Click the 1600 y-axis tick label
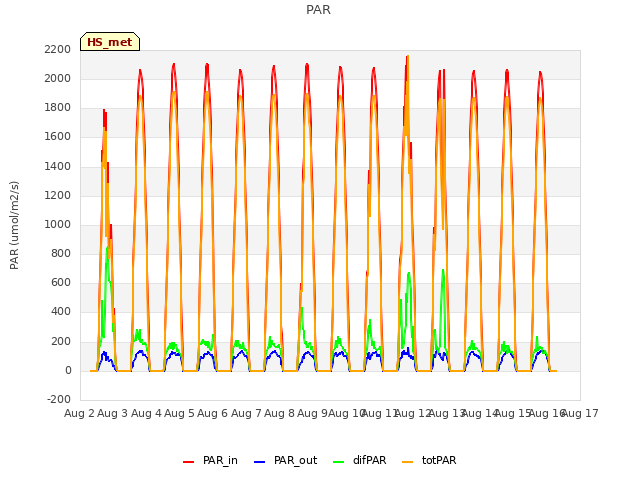The width and height of the screenshot is (640, 480). [58, 137]
